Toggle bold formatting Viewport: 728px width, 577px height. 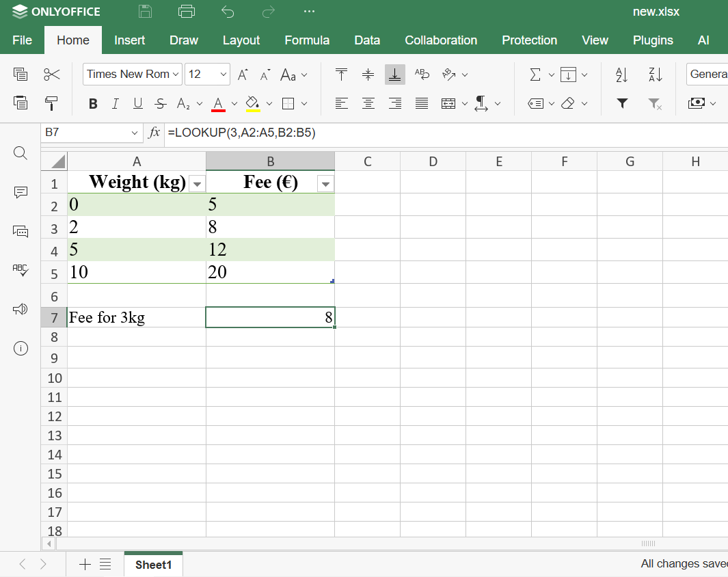tap(93, 103)
